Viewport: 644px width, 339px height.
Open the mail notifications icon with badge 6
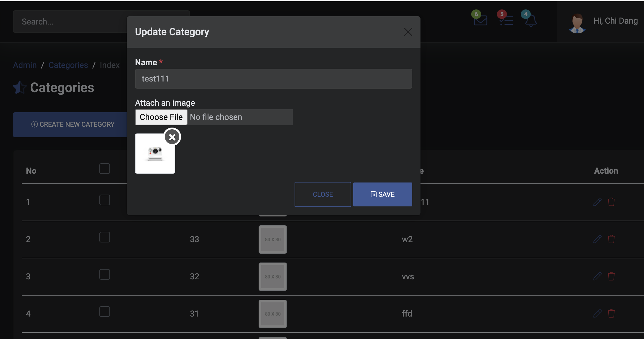(x=480, y=20)
